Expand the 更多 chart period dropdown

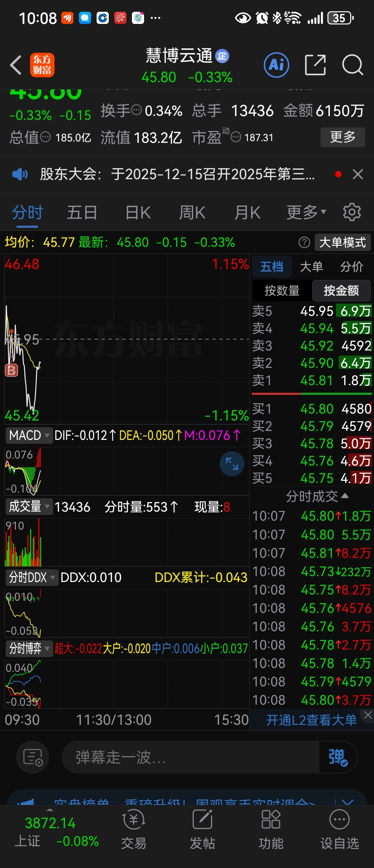pyautogui.click(x=306, y=212)
